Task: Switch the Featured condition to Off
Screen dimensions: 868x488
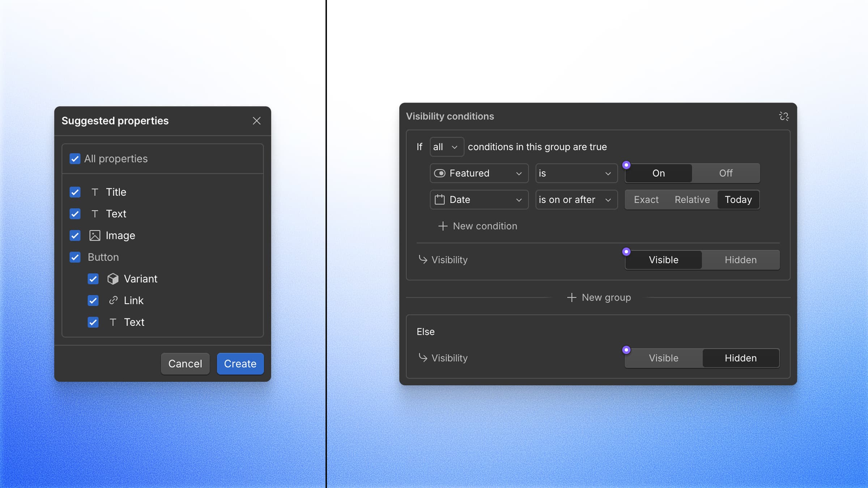Action: click(726, 173)
